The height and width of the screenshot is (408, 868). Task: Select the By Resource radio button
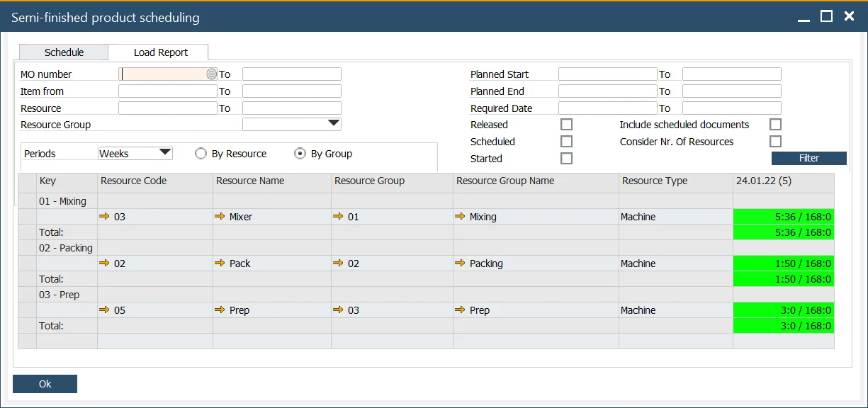point(201,154)
